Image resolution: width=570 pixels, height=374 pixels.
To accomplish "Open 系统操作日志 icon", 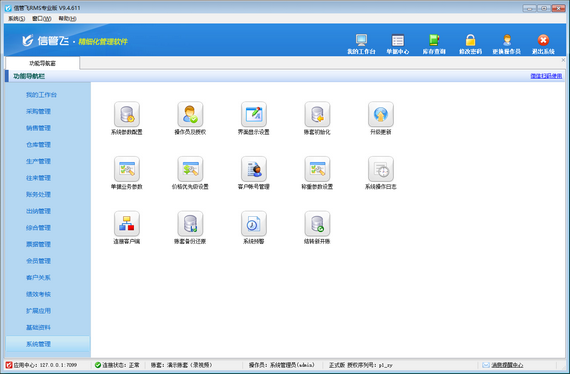I will point(381,169).
